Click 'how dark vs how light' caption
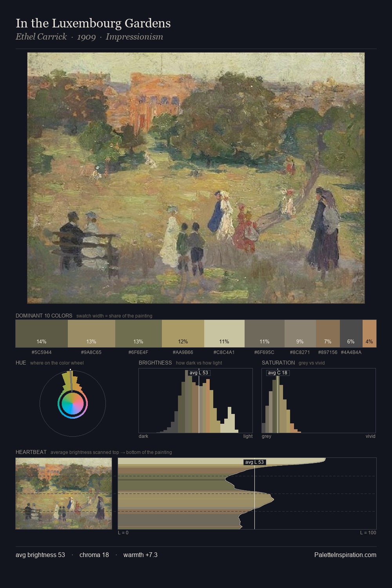 pos(199,363)
